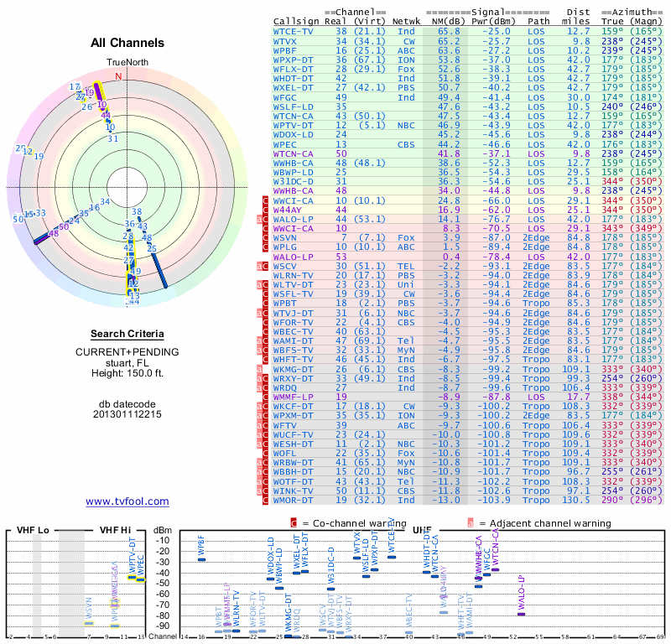The width and height of the screenshot is (671, 644).
Task: Select the WFOR-TV callsign in the table
Action: (x=293, y=323)
